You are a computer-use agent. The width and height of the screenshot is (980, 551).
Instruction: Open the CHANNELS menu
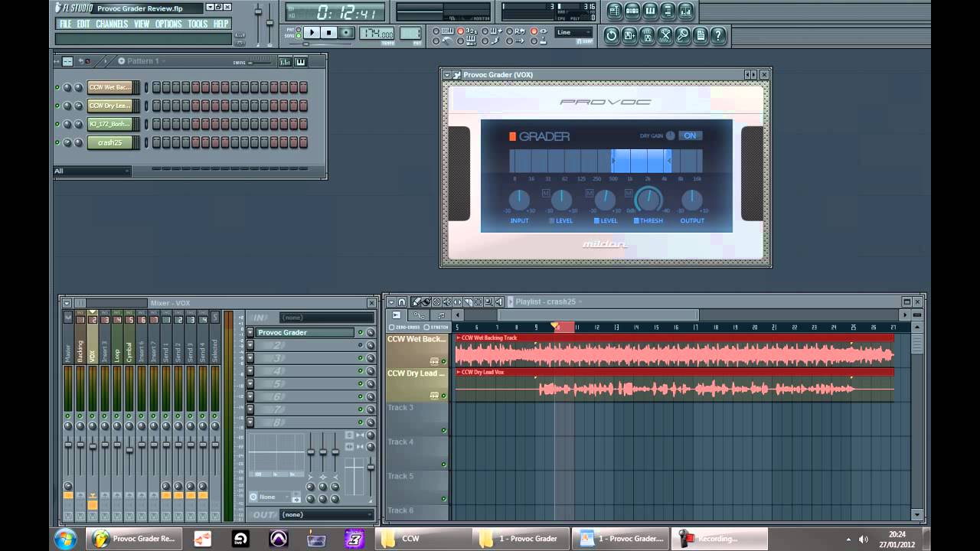(112, 24)
